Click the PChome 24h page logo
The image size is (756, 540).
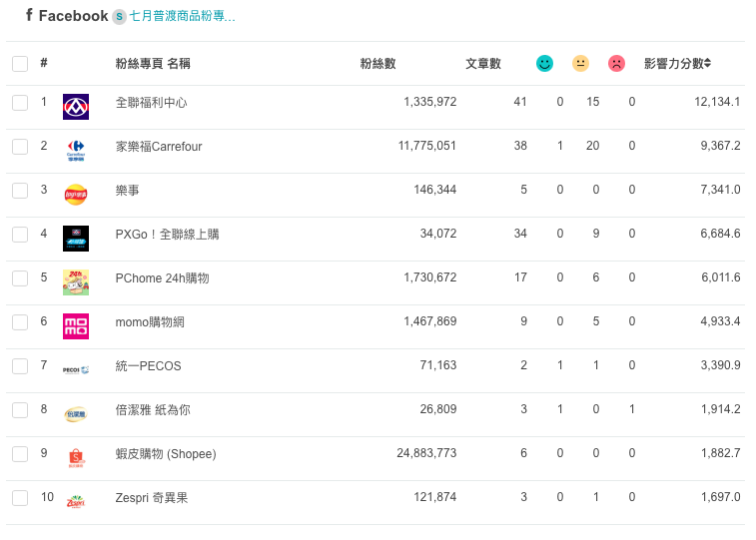pyautogui.click(x=76, y=282)
